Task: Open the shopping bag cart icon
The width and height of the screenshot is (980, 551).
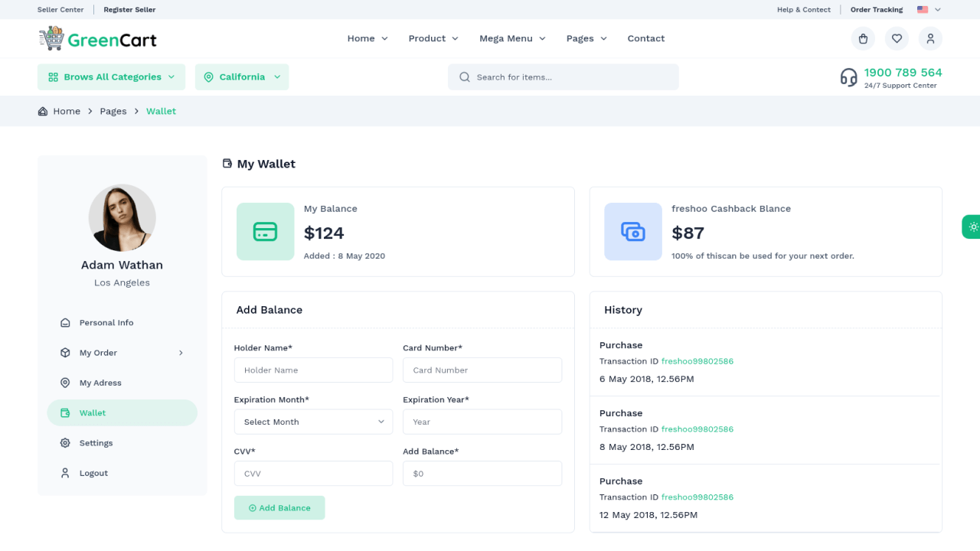Action: 863,38
